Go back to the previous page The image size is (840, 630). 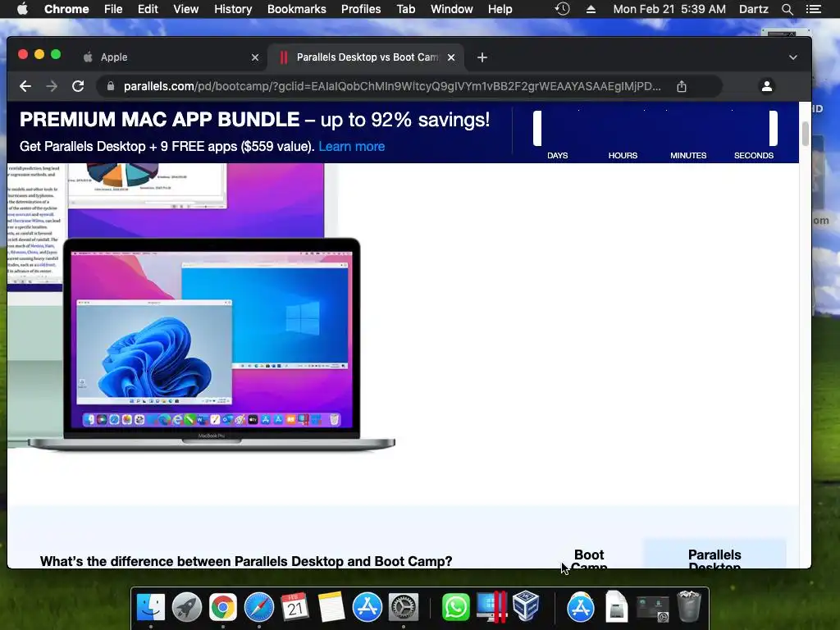click(25, 86)
